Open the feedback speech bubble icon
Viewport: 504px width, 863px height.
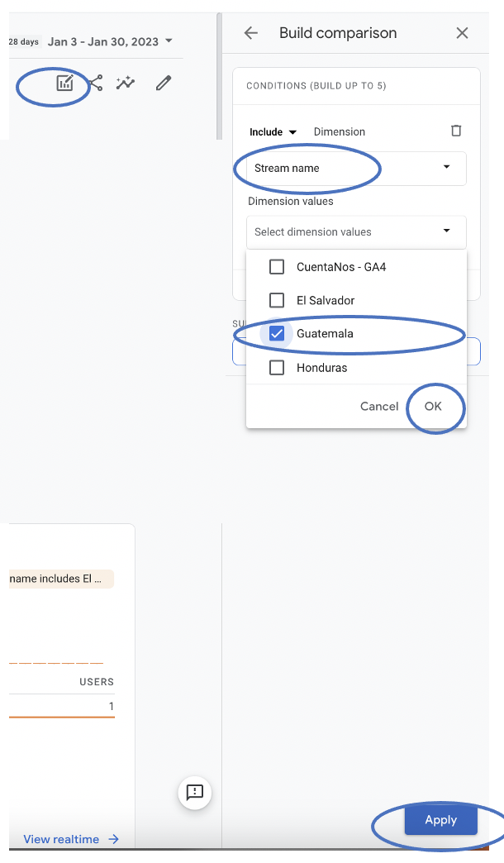pyautogui.click(x=195, y=793)
